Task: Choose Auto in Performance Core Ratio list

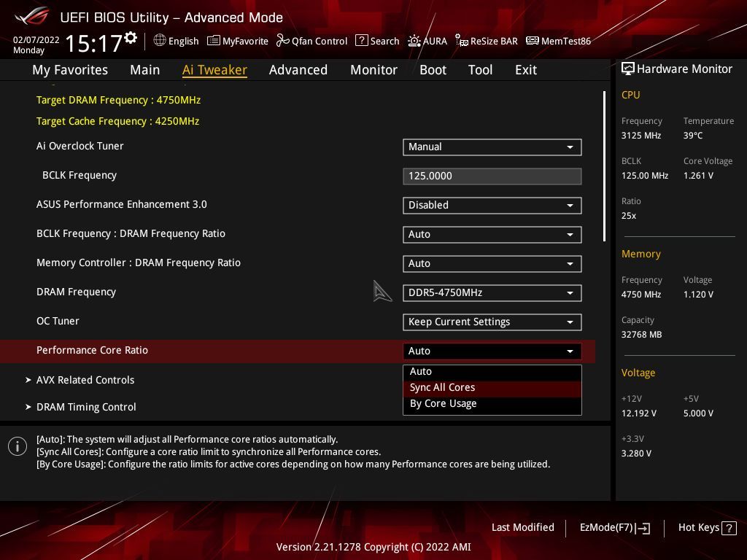Action: (x=492, y=371)
